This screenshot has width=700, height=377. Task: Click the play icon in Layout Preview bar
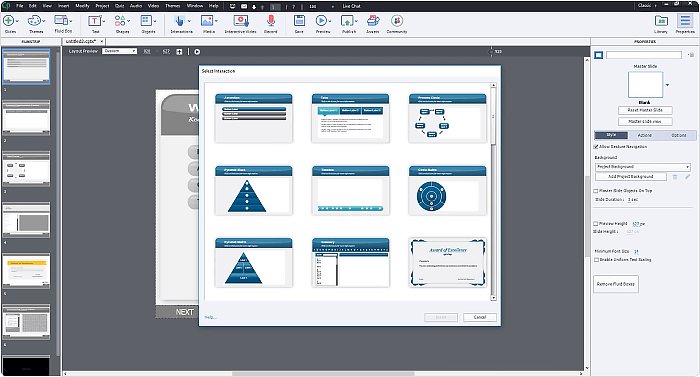[197, 52]
